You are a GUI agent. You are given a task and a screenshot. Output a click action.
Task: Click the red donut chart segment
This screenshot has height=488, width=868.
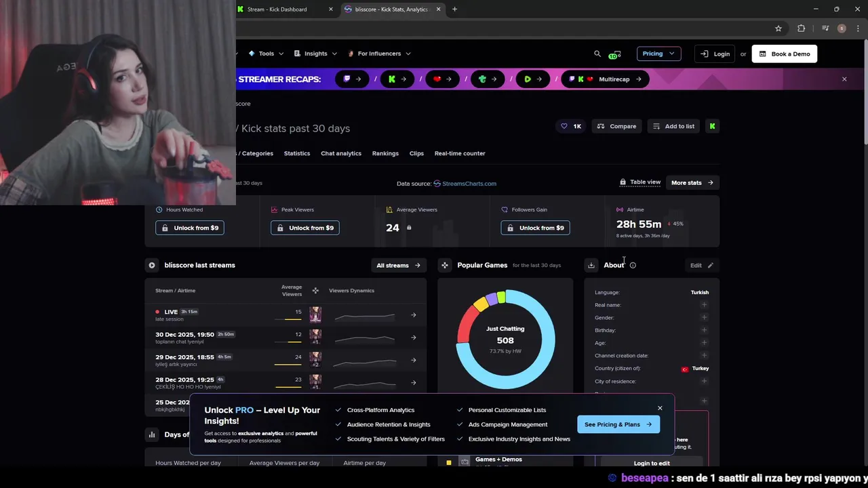465,324
